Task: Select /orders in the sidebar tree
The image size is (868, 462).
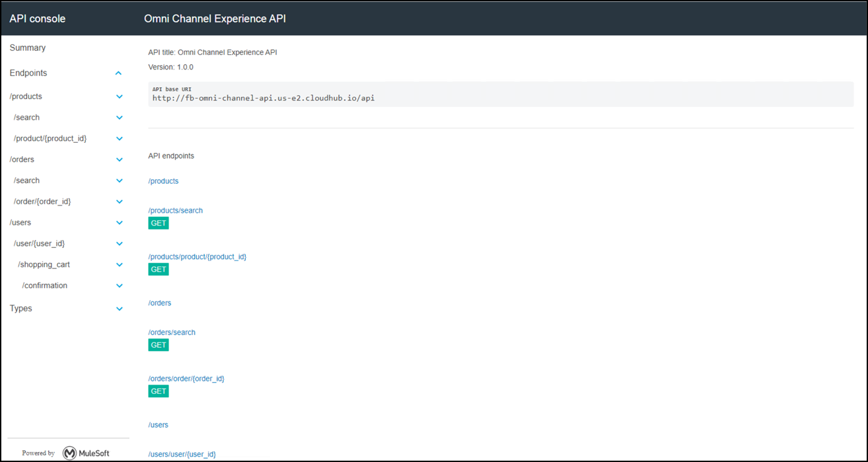Action: [x=22, y=159]
